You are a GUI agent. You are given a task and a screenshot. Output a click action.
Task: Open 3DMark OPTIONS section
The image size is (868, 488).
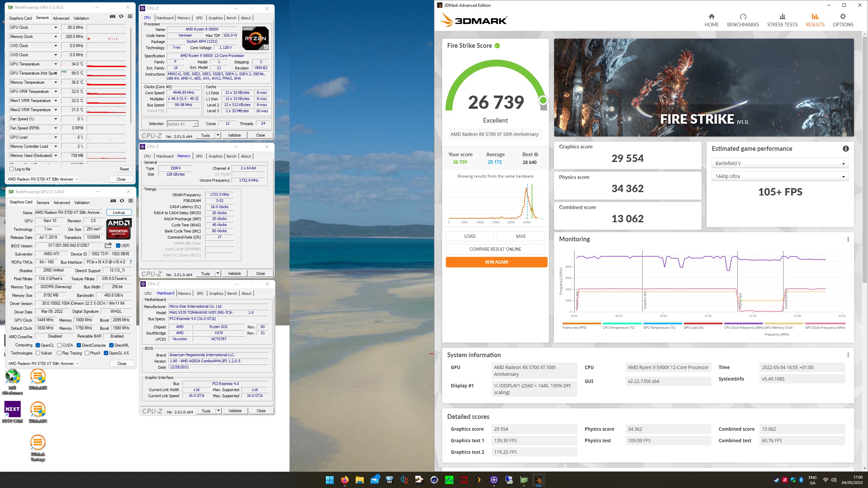(843, 20)
